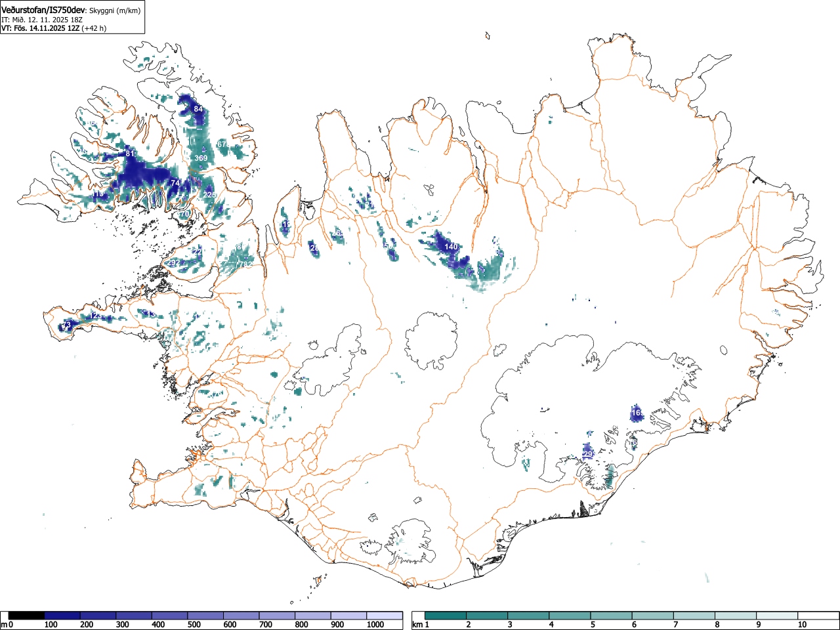Click the '369' visibility value on the map
The width and height of the screenshot is (840, 630).
[x=201, y=158]
